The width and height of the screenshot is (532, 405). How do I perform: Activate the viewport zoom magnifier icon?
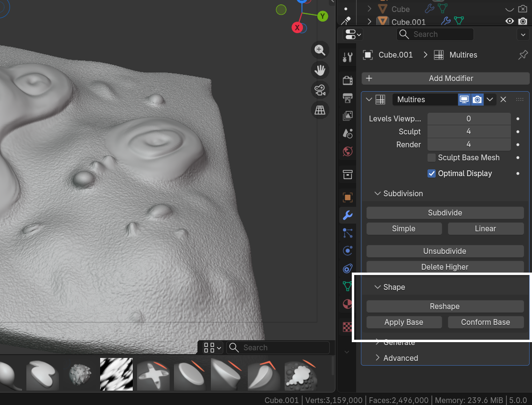tap(320, 50)
